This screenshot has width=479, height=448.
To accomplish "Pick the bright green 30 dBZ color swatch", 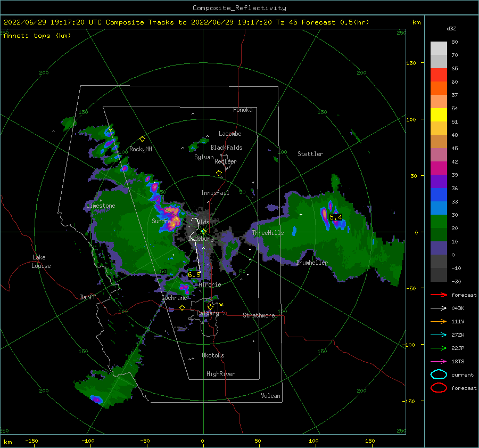I will click(x=439, y=221).
